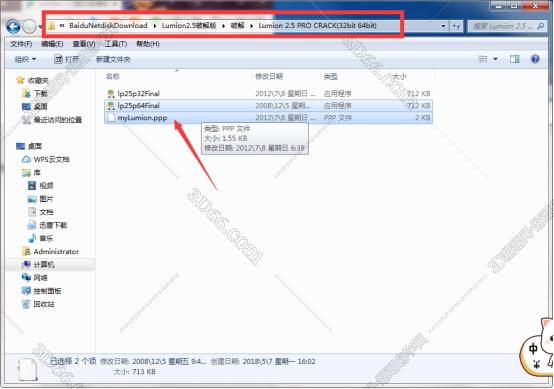554x389 pixels.
Task: Sort by the 类型 column header
Action: coord(331,76)
